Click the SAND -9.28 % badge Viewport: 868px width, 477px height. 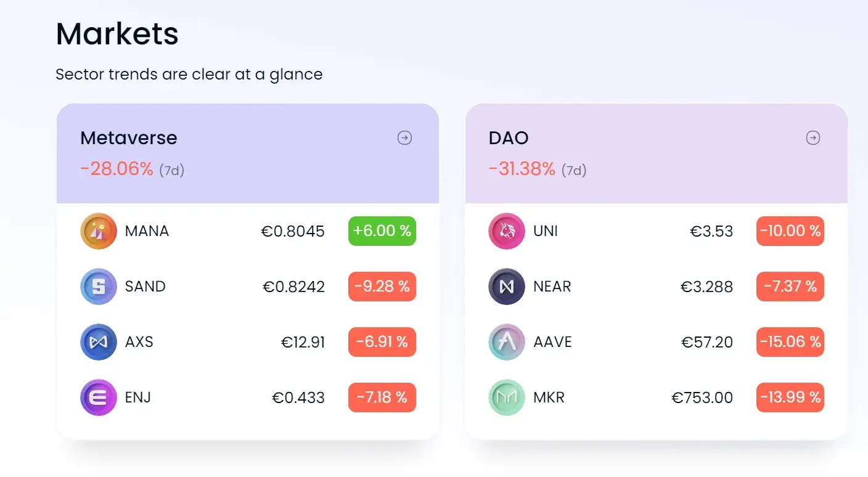pyautogui.click(x=382, y=287)
